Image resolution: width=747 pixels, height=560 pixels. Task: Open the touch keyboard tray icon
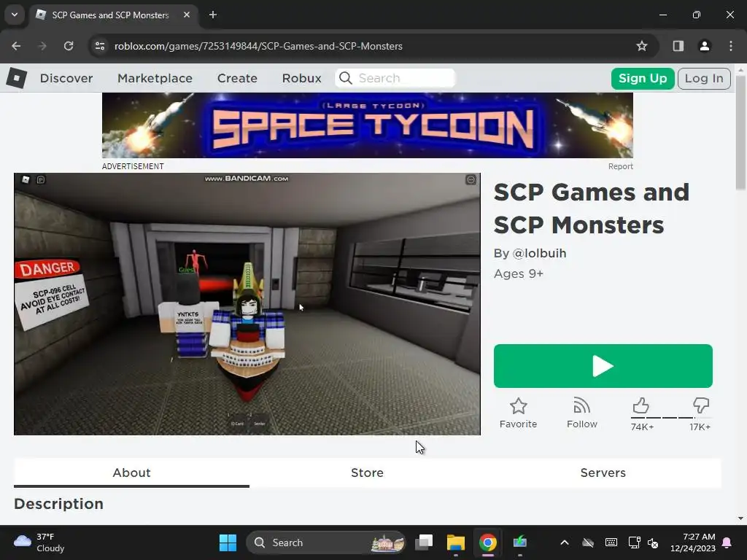[611, 542]
